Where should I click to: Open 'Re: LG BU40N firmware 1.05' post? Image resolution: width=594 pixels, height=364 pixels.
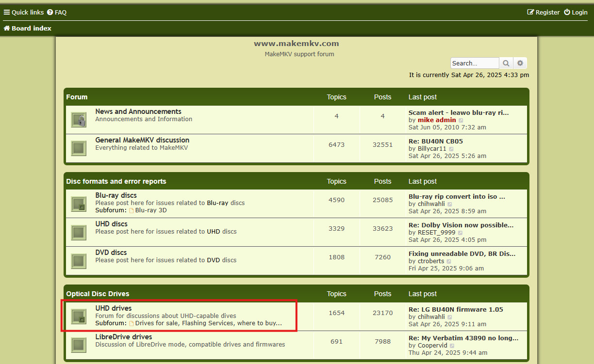pyautogui.click(x=456, y=309)
